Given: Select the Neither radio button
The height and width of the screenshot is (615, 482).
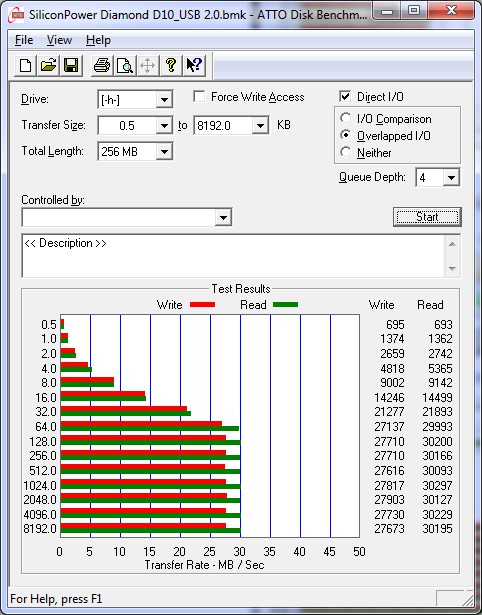Looking at the screenshot, I should [x=346, y=152].
